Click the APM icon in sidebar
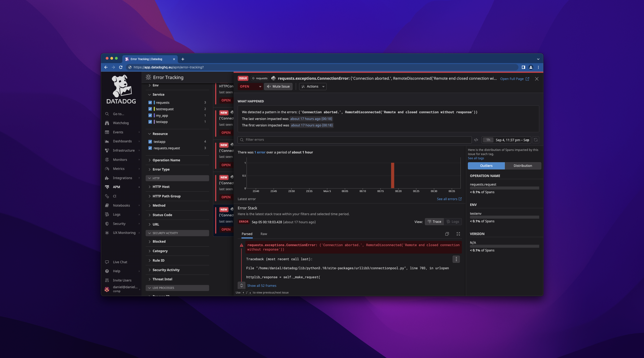Screen dimensions: 644x358 coord(107,187)
